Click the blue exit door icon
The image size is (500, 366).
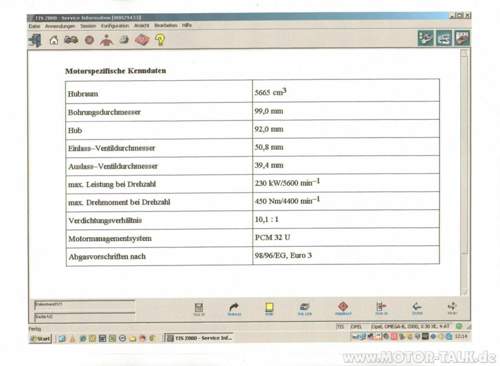pos(35,40)
